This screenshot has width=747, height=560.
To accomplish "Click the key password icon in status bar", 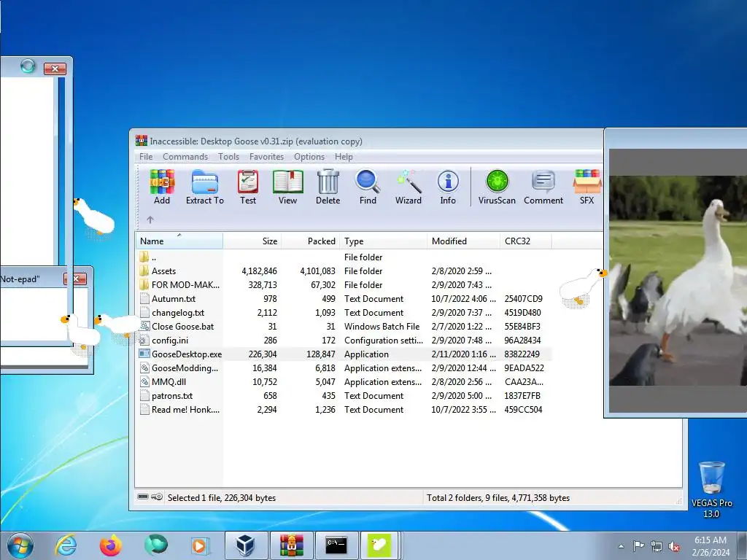I will pos(158,497).
